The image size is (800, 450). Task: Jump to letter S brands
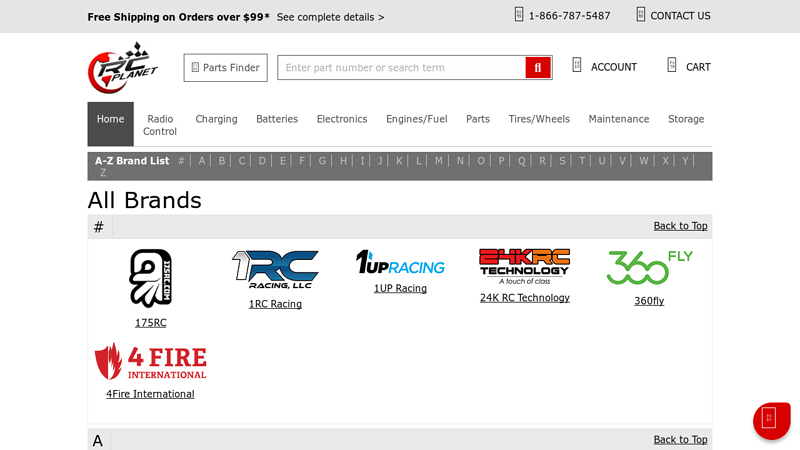(x=562, y=161)
